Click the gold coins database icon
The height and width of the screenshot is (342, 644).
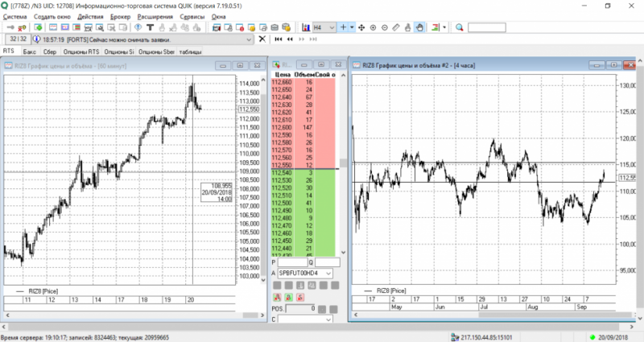tap(287, 27)
